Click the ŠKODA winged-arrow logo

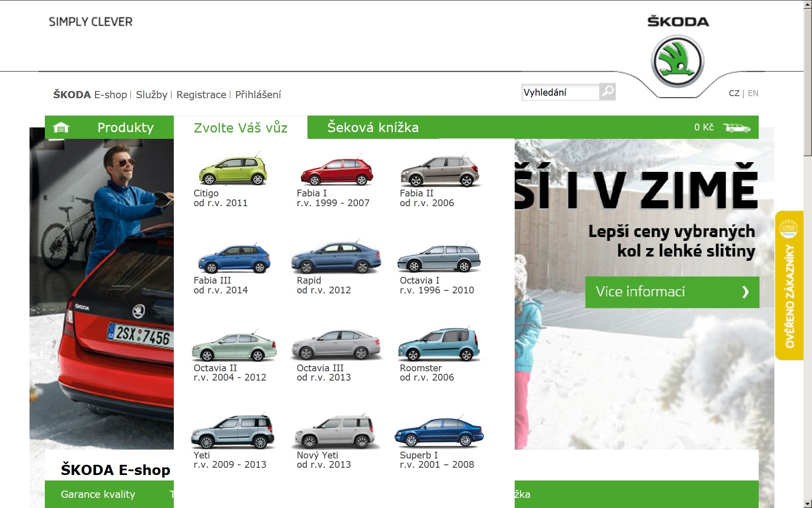678,61
